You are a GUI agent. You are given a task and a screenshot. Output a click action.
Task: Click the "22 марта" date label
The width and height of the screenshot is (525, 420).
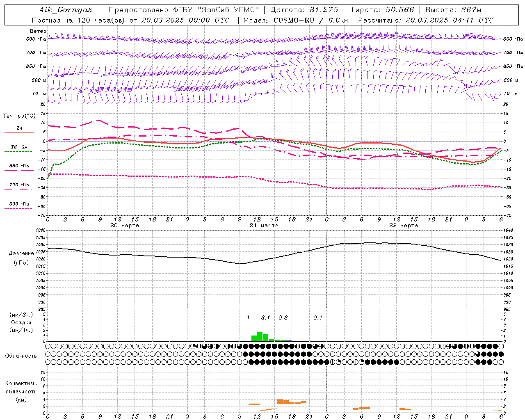coord(404,226)
